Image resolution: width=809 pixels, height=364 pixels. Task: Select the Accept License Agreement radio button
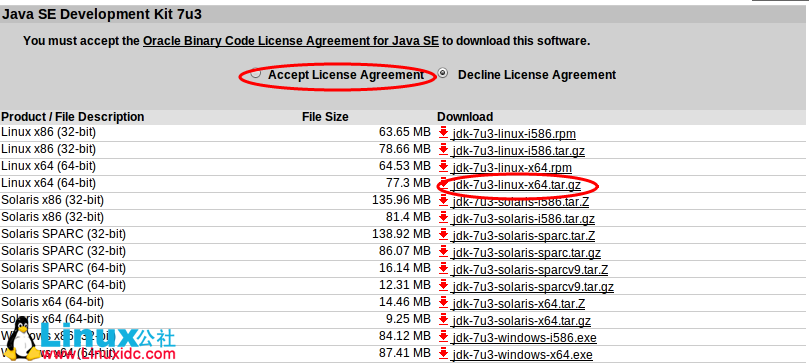coord(255,73)
